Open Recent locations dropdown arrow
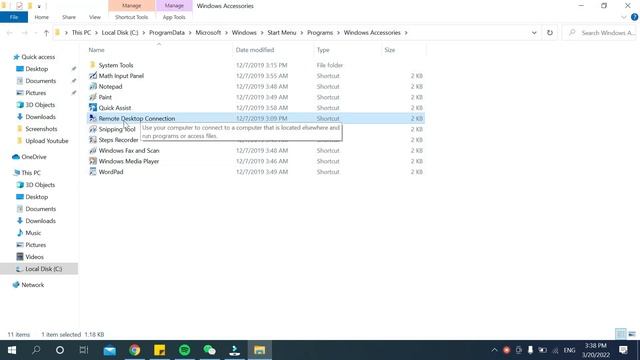This screenshot has height=360, width=640. pyautogui.click(x=36, y=33)
